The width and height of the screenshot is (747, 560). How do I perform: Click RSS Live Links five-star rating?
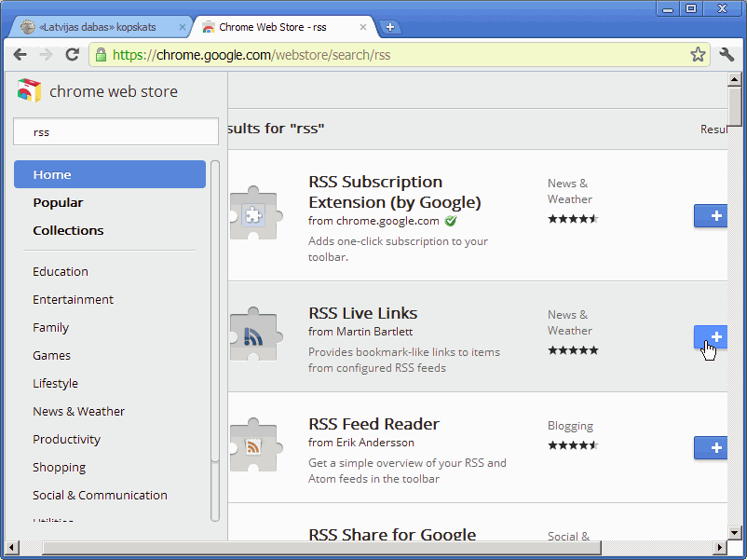(573, 350)
